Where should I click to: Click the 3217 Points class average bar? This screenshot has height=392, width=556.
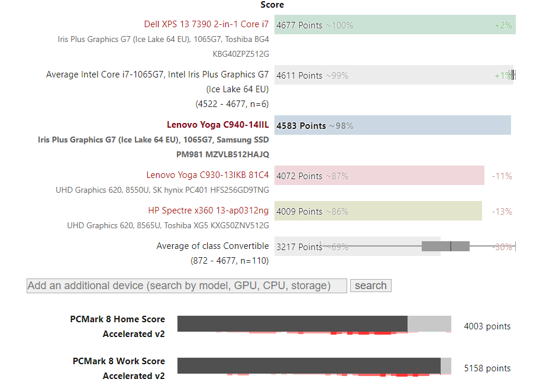click(x=357, y=247)
